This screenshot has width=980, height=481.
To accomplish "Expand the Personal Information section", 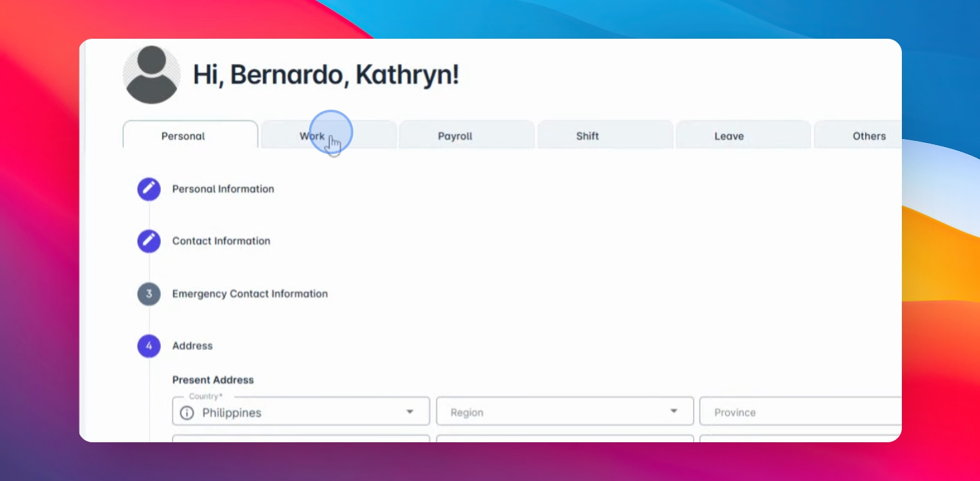I will coord(223,189).
